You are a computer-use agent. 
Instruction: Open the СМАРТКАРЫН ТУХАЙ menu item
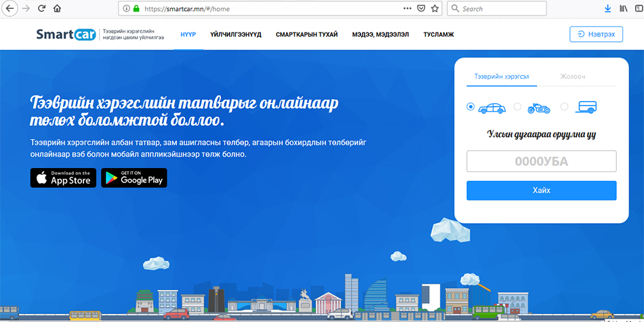306,35
